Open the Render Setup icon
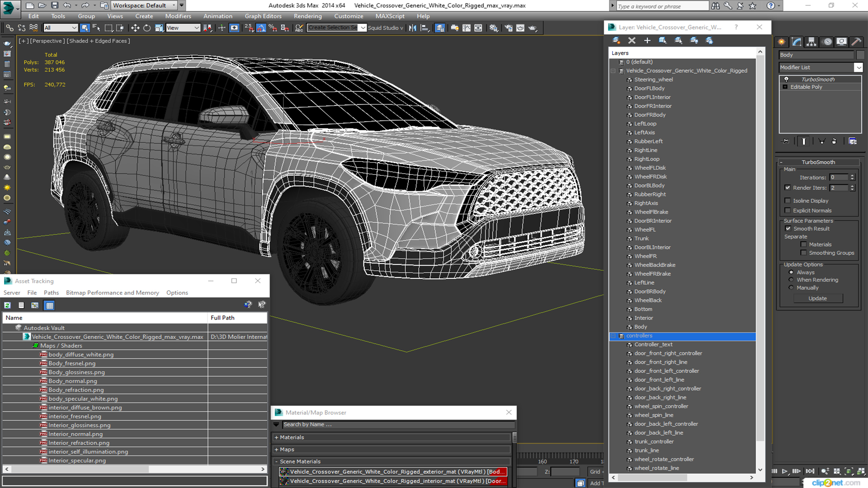Image resolution: width=868 pixels, height=488 pixels. [x=509, y=28]
